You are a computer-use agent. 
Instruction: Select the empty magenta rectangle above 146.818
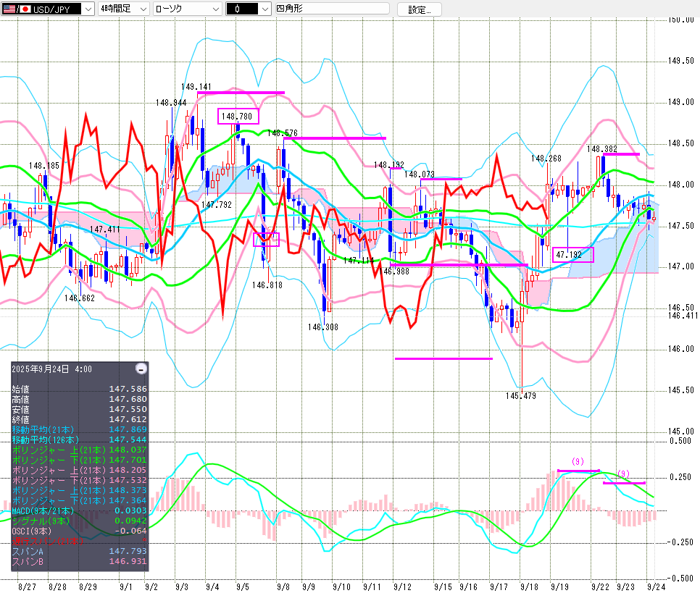point(266,239)
